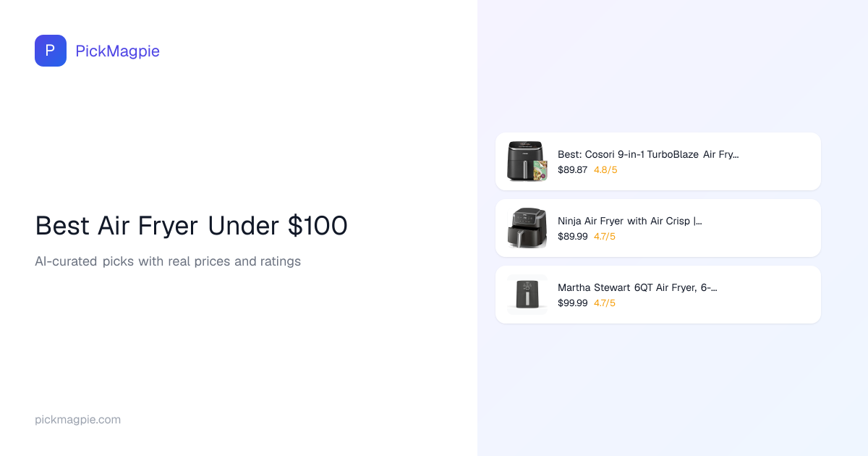
Task: Click the 4.8/5 rating
Action: tap(605, 170)
